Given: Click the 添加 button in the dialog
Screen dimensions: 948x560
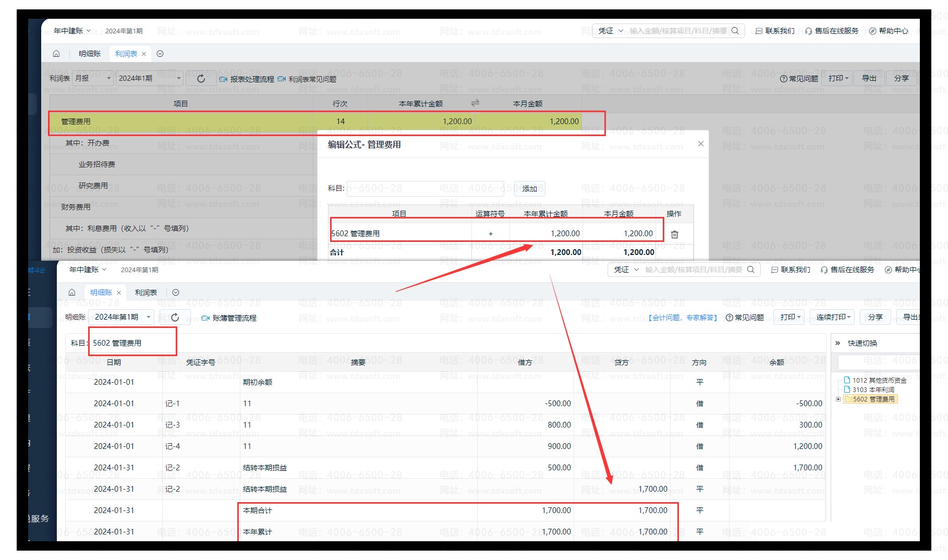Looking at the screenshot, I should tap(529, 189).
